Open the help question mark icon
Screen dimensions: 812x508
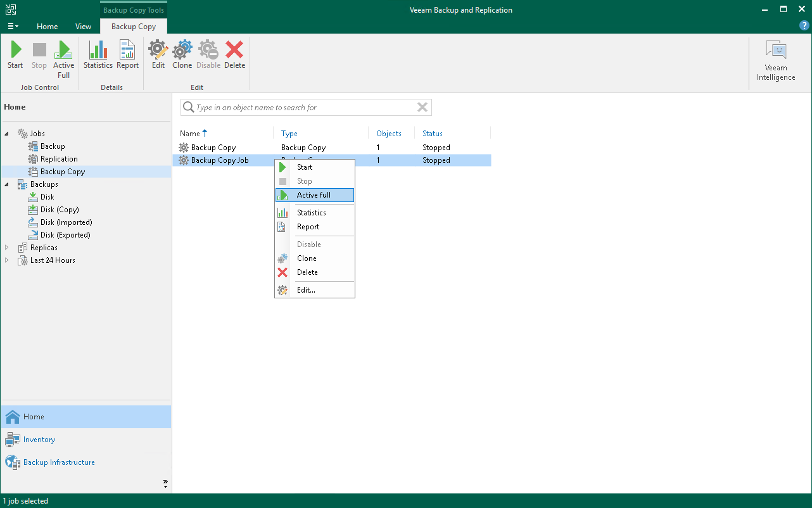(x=804, y=26)
